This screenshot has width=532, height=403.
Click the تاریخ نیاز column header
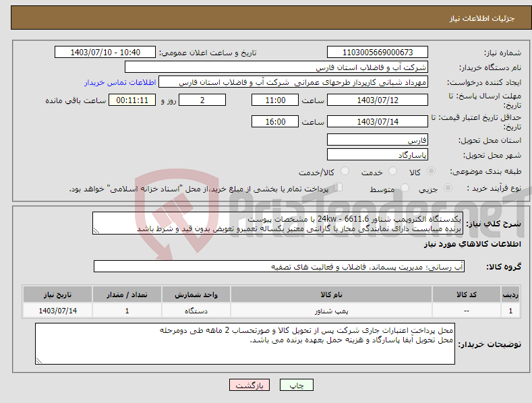(x=58, y=294)
